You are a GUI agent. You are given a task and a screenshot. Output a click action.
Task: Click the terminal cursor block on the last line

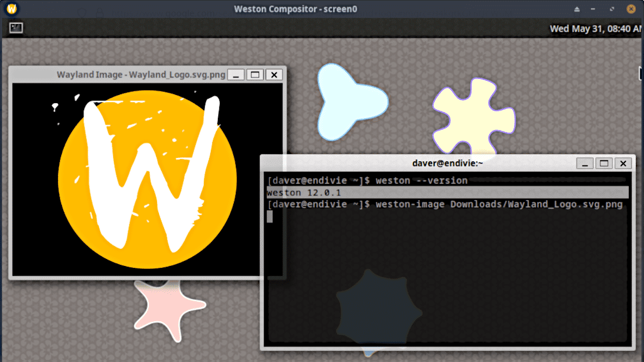click(270, 216)
